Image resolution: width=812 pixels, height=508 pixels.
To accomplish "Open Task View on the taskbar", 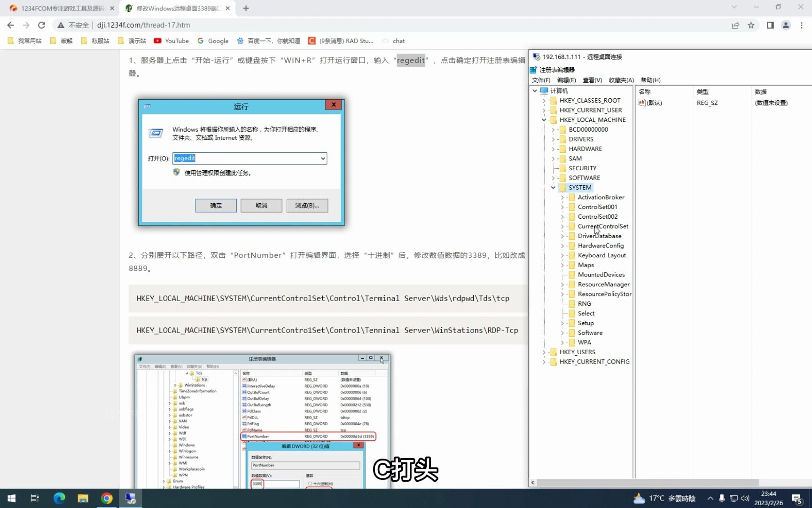I will click(x=35, y=498).
